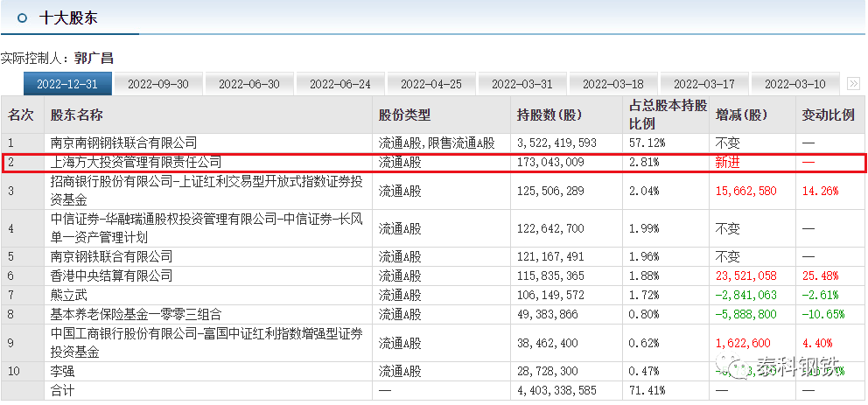Click the circle icon beside 十大股东
The height and width of the screenshot is (405, 868).
click(x=22, y=17)
